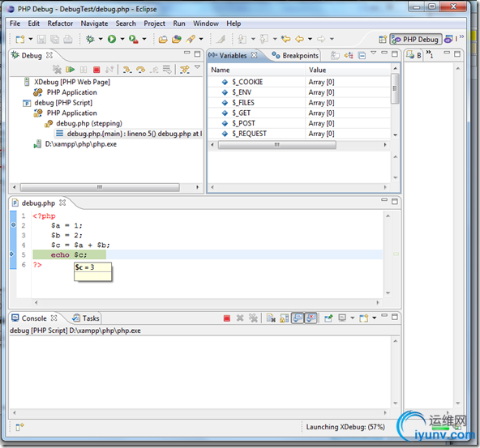This screenshot has height=448, width=480.
Task: Open the Run menu
Action: click(x=179, y=23)
